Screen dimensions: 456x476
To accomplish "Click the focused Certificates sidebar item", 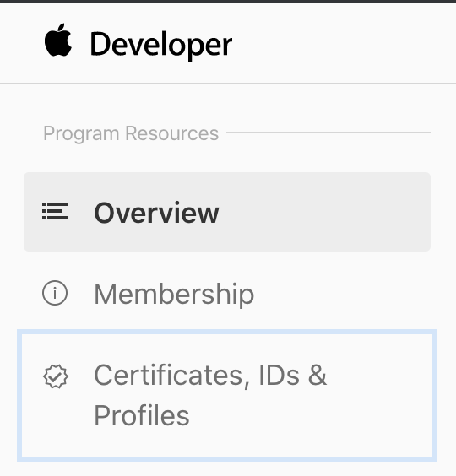I will 227,396.
